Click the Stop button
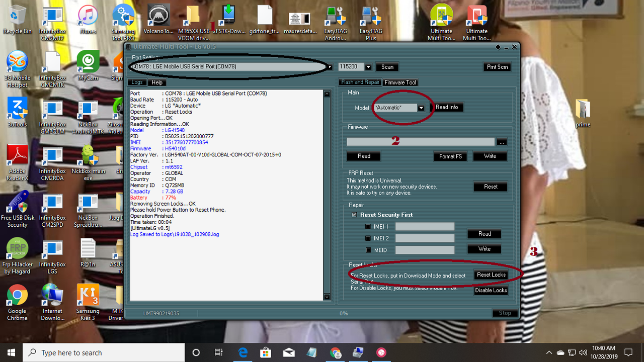This screenshot has width=644, height=362. tap(505, 313)
